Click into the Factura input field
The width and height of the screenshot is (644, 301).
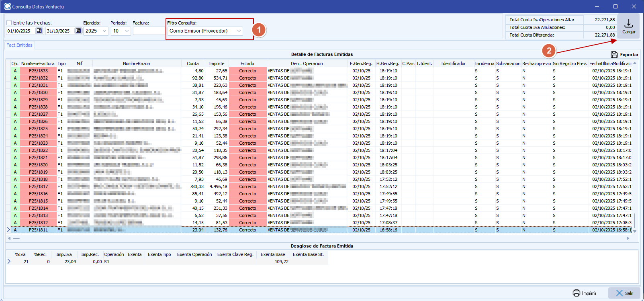(x=149, y=31)
